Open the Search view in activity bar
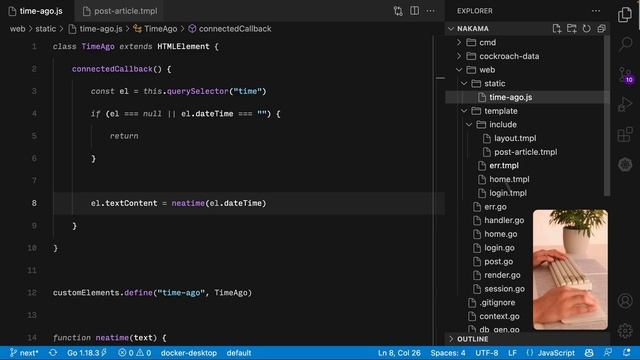The width and height of the screenshot is (640, 360). coord(624,44)
